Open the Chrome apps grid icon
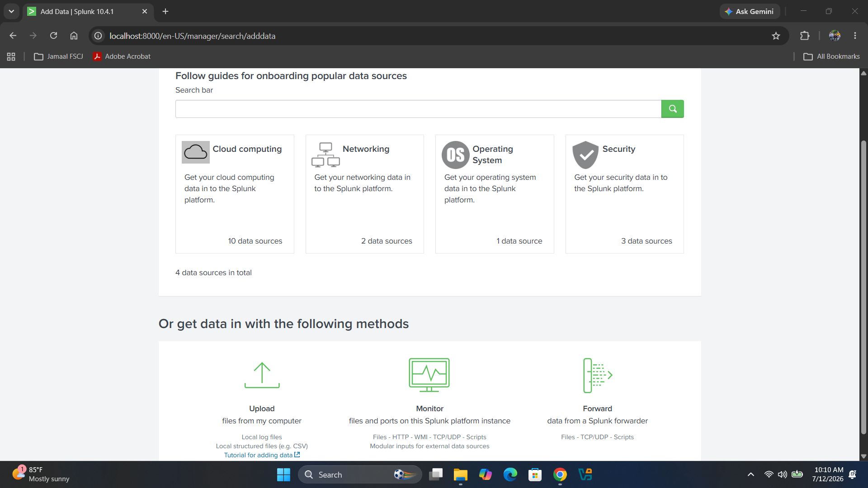Screen dimensions: 868x488 pos(11,56)
